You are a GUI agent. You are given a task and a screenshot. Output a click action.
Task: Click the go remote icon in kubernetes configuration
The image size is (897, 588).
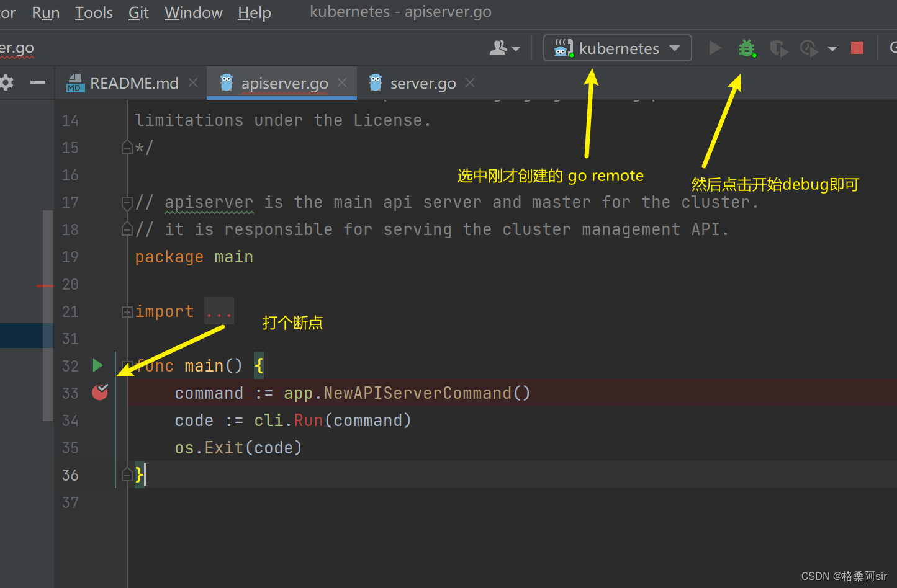(x=564, y=48)
